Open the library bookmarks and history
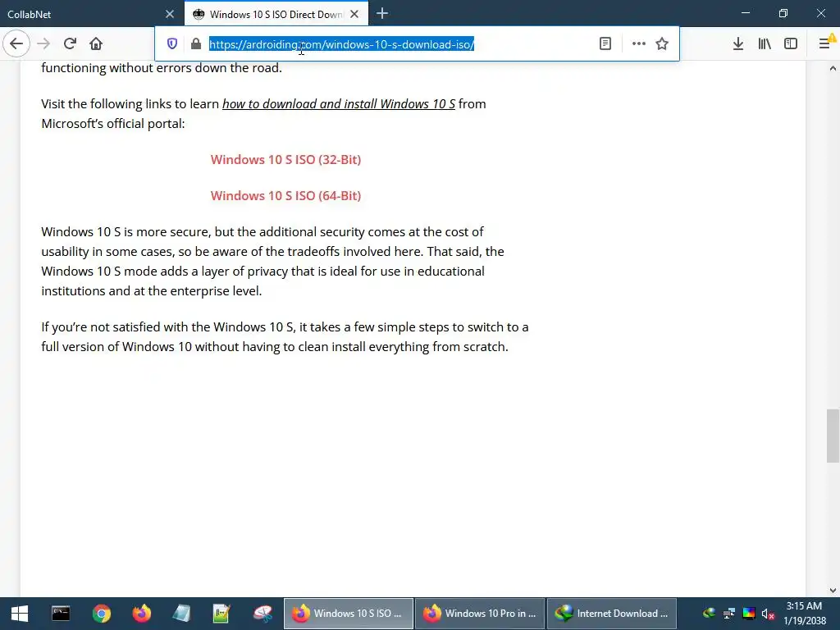The width and height of the screenshot is (840, 630). [x=765, y=44]
